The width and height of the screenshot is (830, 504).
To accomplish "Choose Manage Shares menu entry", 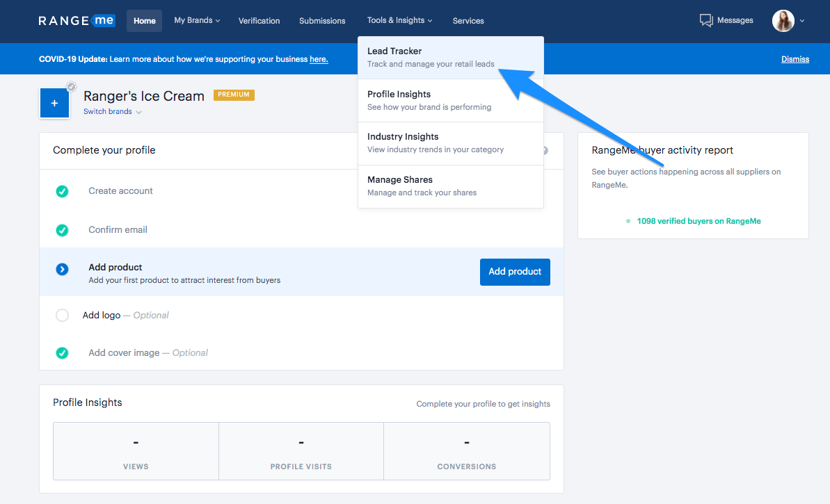I will [x=450, y=186].
